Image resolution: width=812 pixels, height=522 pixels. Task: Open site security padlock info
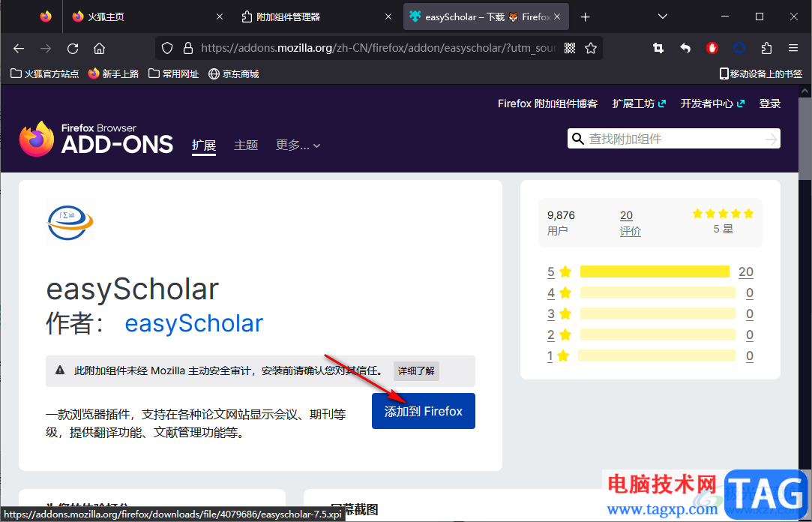point(188,48)
